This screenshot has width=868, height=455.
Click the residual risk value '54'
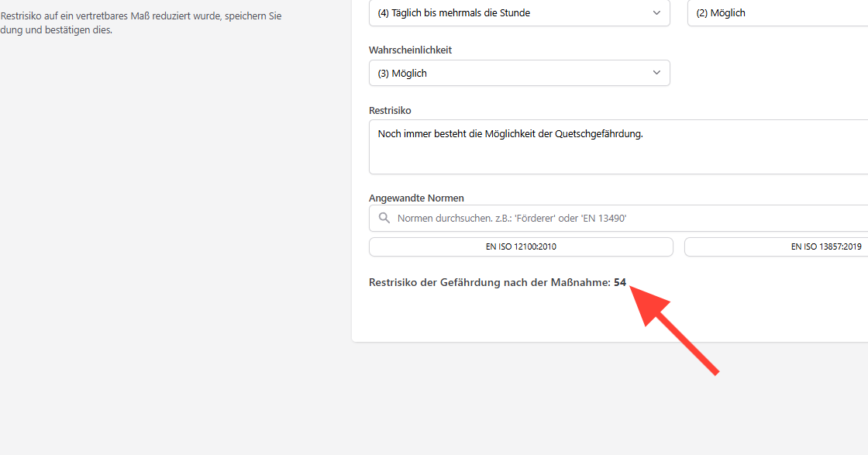point(620,282)
